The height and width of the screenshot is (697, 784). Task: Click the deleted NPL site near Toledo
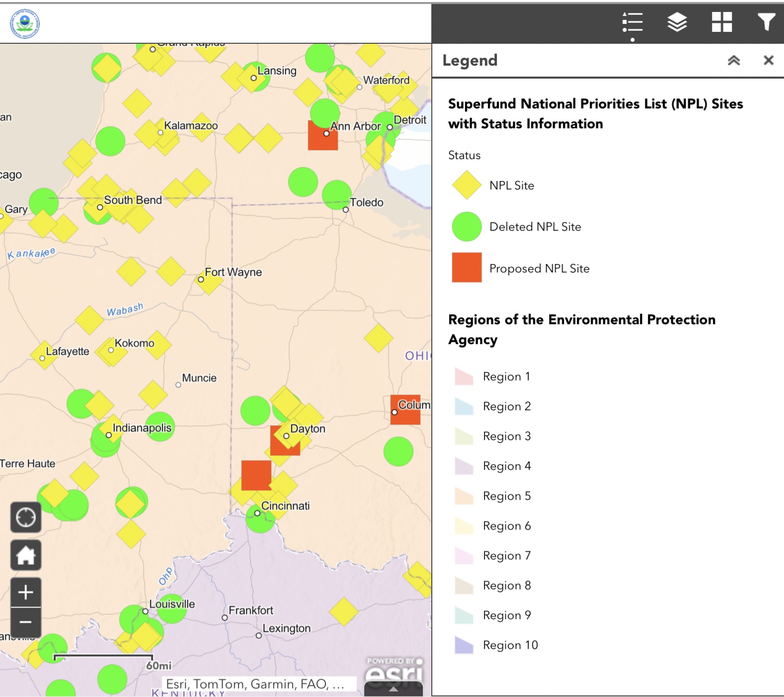[x=336, y=194]
